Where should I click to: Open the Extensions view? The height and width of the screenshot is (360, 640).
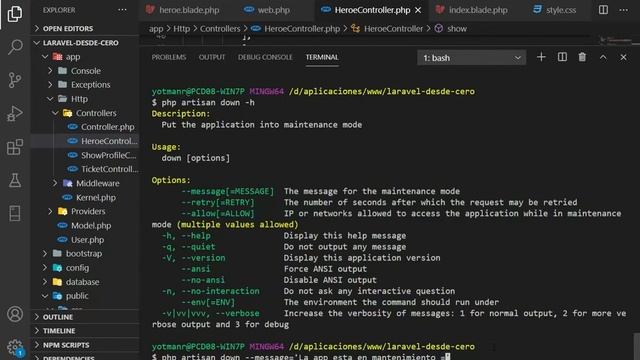coord(15,147)
